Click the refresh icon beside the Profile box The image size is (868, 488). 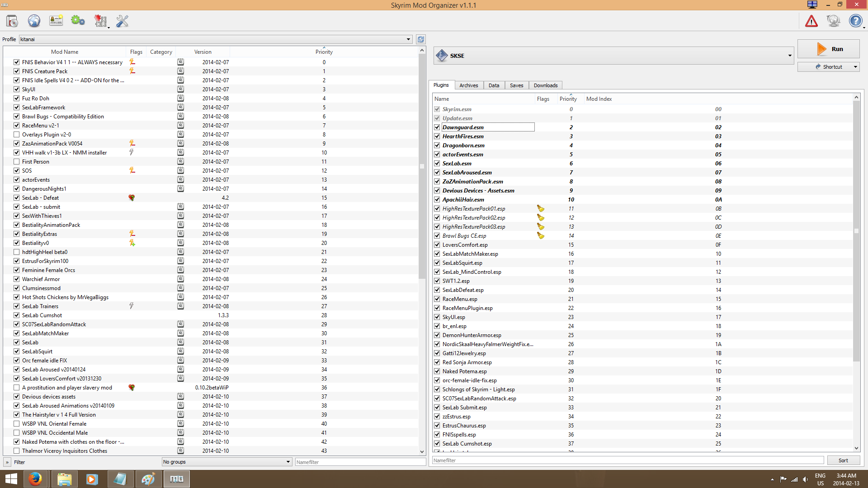(421, 39)
